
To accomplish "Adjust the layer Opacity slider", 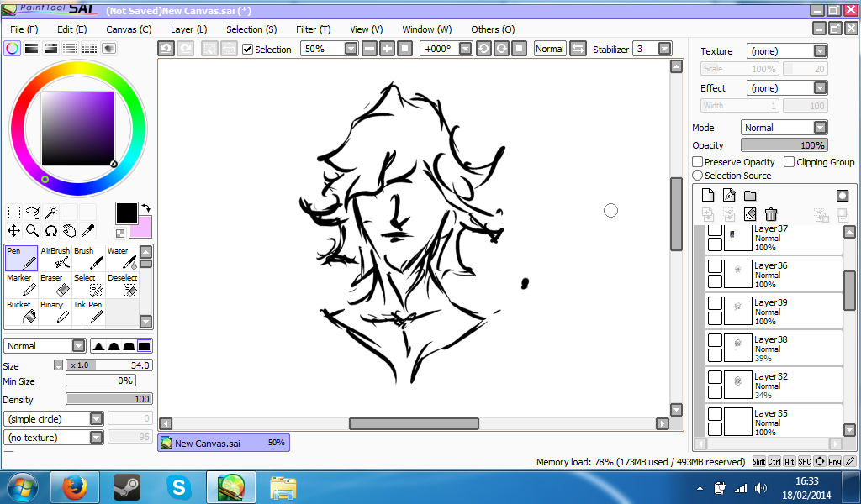I will pos(784,145).
